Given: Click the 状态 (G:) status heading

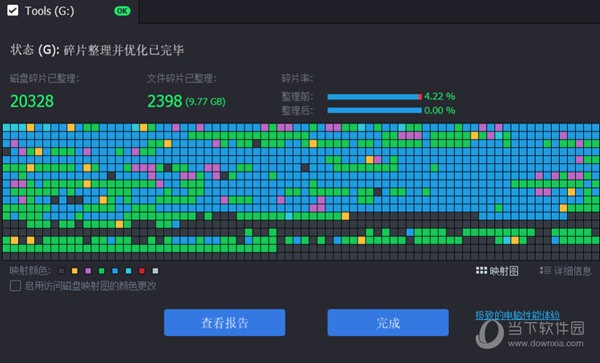Looking at the screenshot, I should point(97,50).
